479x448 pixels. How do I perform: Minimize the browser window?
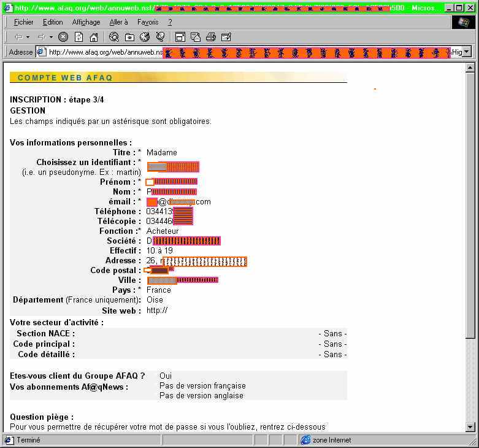click(x=448, y=7)
